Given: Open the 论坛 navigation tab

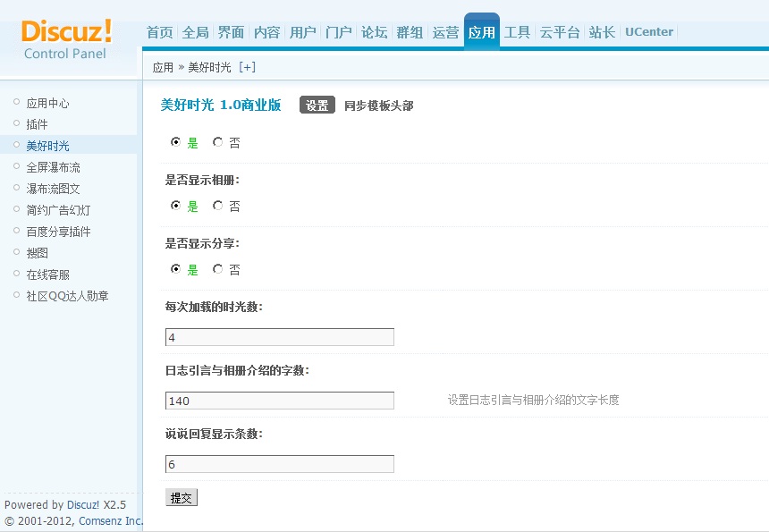Looking at the screenshot, I should click(374, 32).
